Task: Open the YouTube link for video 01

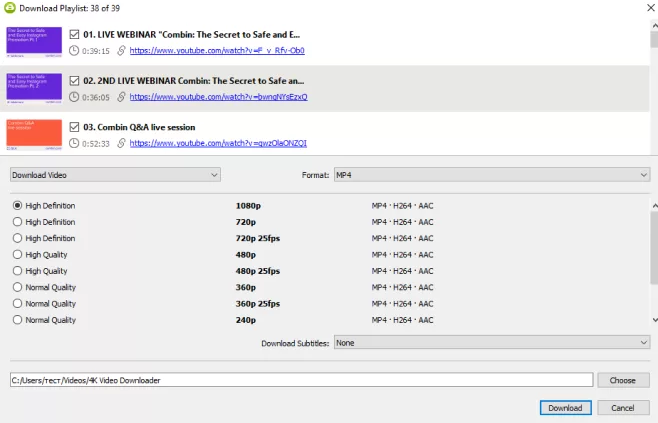Action: (x=217, y=51)
